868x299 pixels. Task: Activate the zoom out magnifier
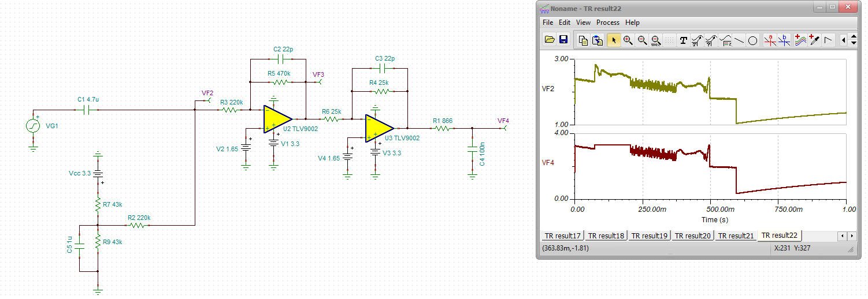point(642,40)
